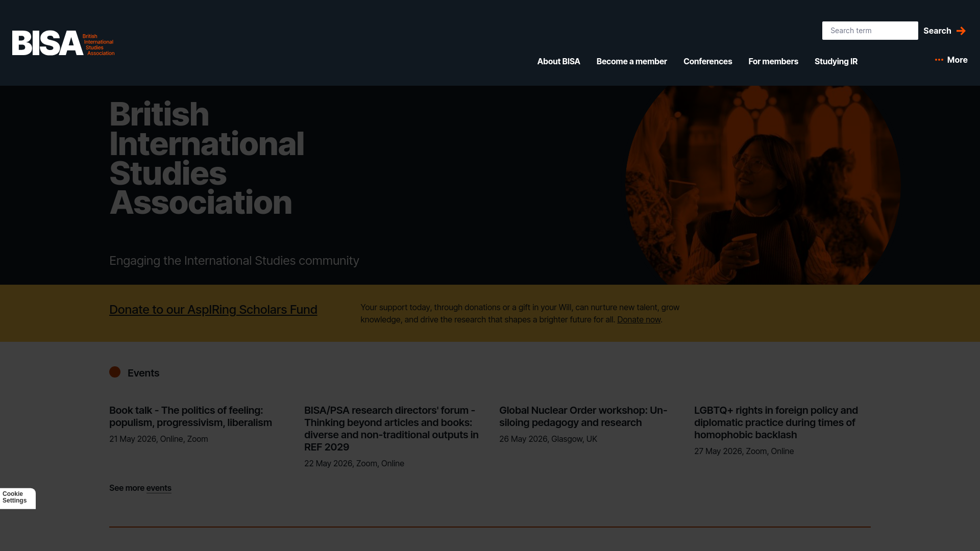The width and height of the screenshot is (980, 551).
Task: Click 'Engaging the International Studies community' tagline
Action: [x=234, y=261]
